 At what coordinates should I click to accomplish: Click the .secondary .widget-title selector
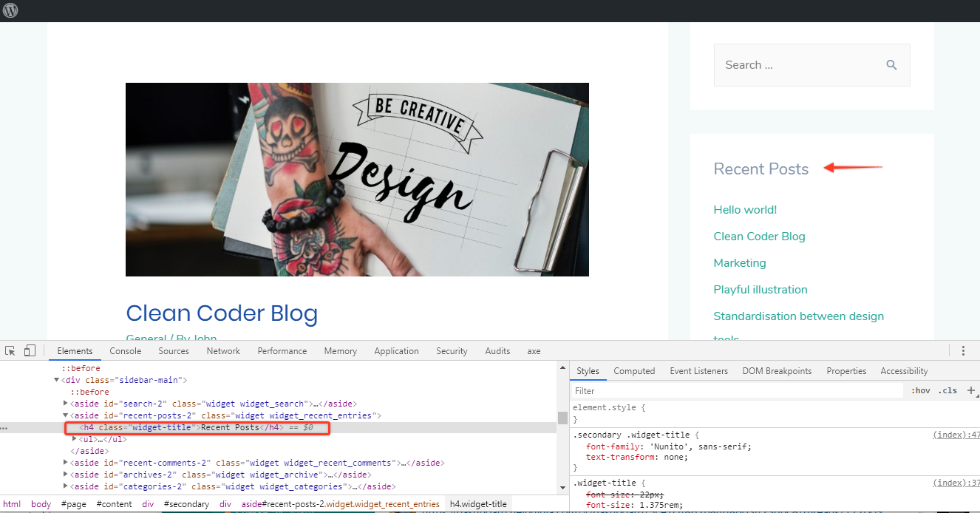click(633, 435)
